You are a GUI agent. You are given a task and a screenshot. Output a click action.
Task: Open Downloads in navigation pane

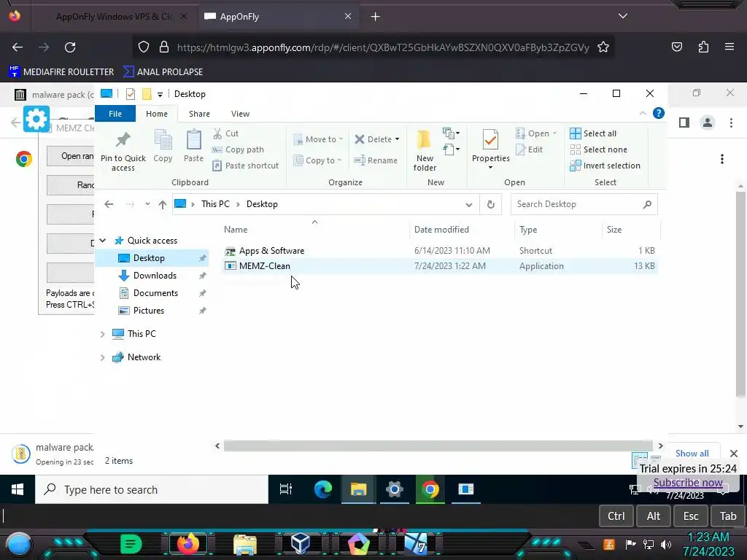pos(155,276)
